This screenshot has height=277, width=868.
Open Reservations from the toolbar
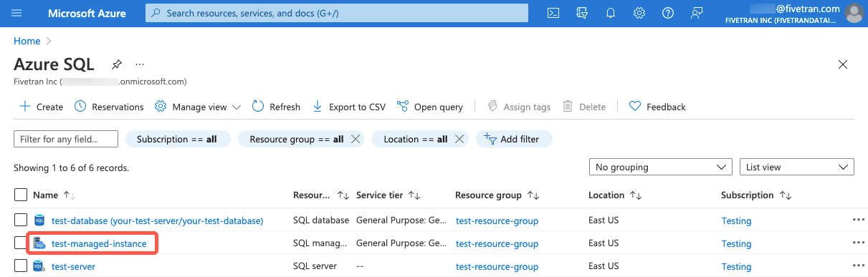(109, 107)
